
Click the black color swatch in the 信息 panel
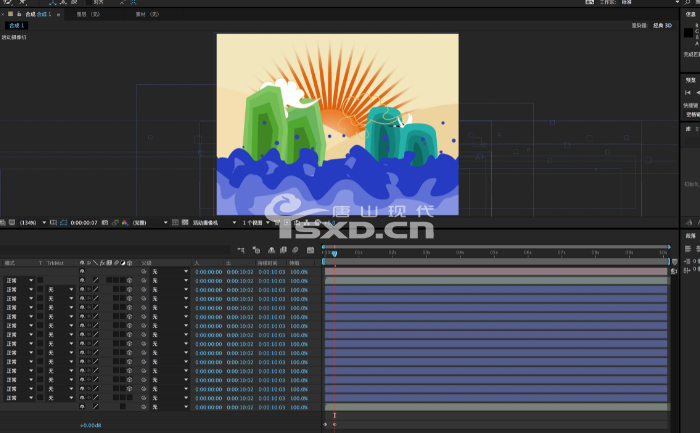(x=688, y=33)
